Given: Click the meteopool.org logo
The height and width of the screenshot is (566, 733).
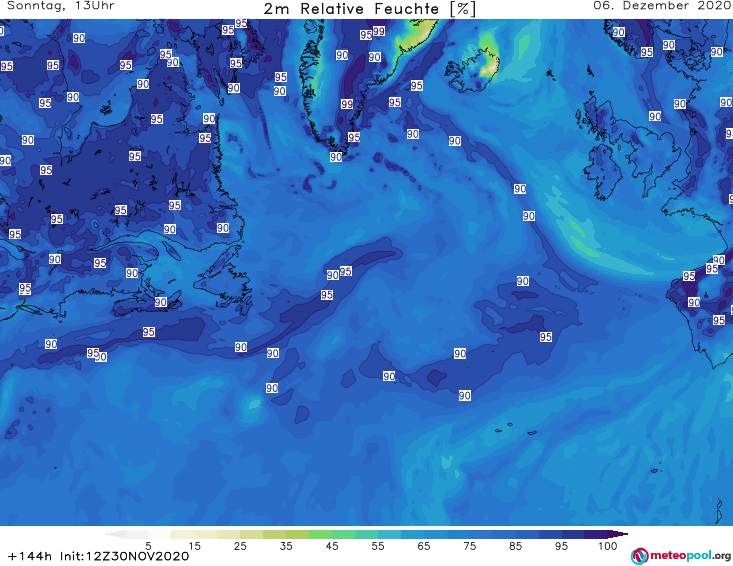Looking at the screenshot, I should pos(681,556).
